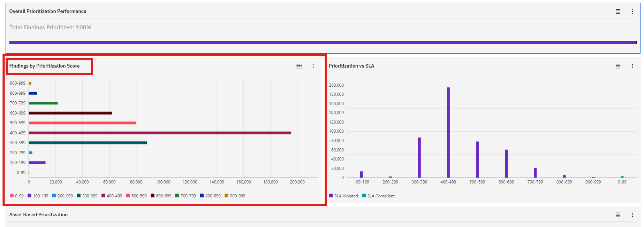Select the 400-499 column in SLA chart

[x=448, y=133]
